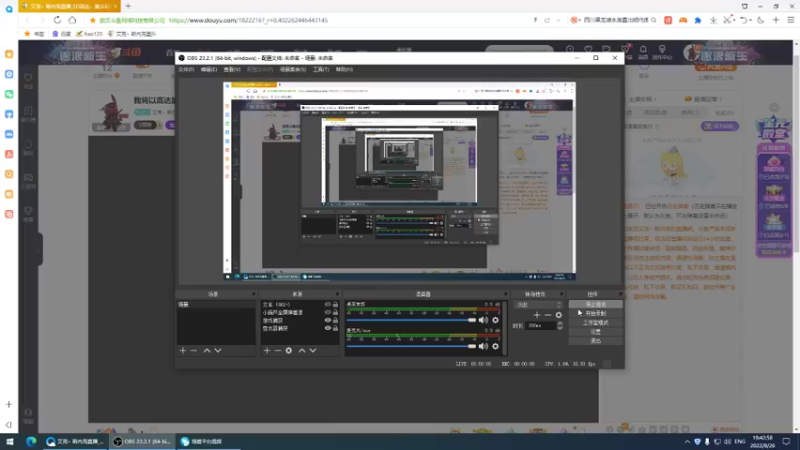Screen dimensions: 800x450
Task: Move source up in the Sources panel
Action: coord(302,351)
